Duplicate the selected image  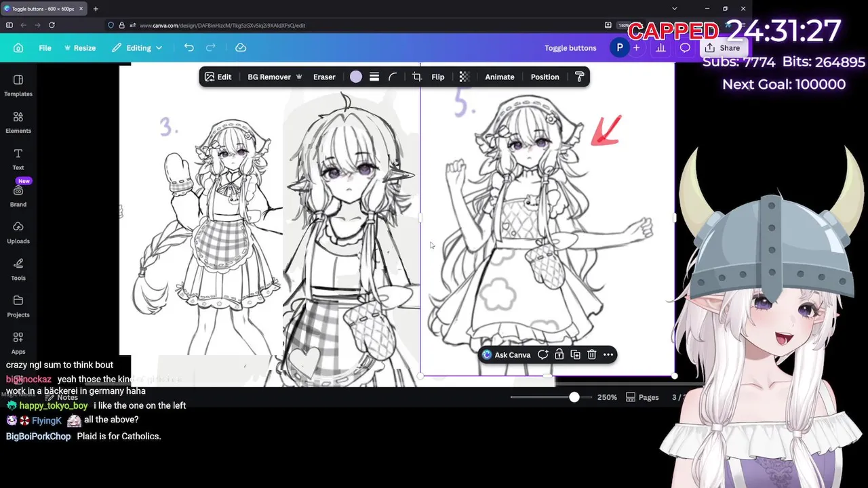(x=576, y=354)
